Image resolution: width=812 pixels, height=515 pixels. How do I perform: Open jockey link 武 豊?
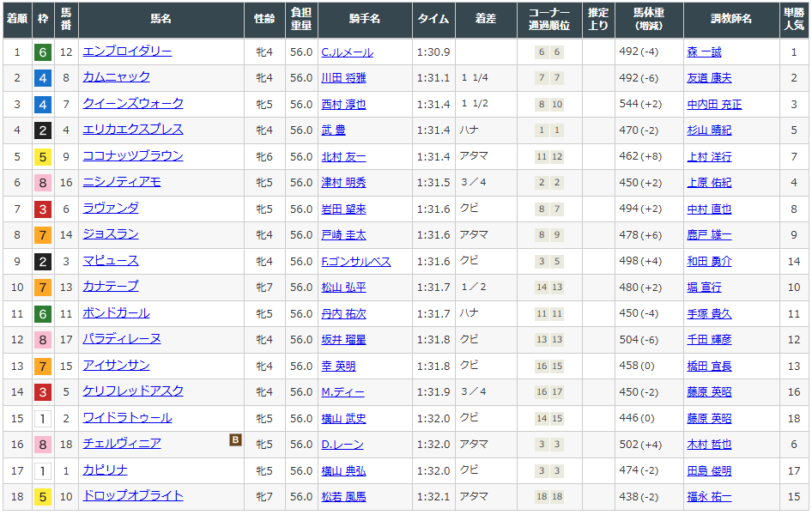334,130
